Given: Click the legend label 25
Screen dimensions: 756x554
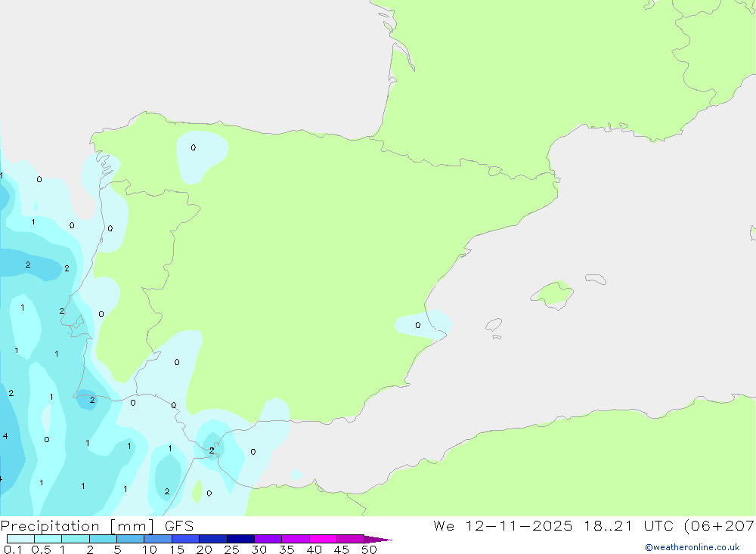Looking at the screenshot, I should 232,549.
